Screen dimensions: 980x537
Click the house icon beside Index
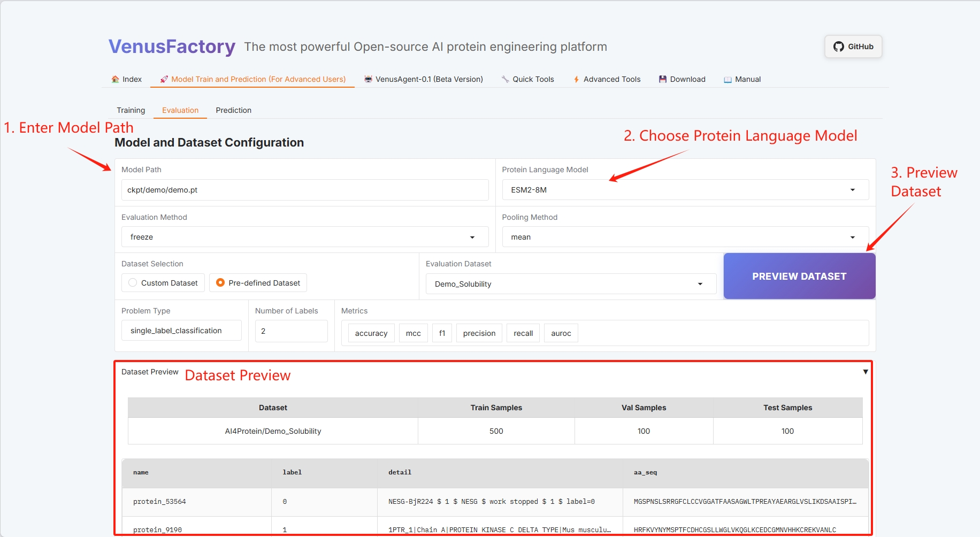(x=115, y=79)
